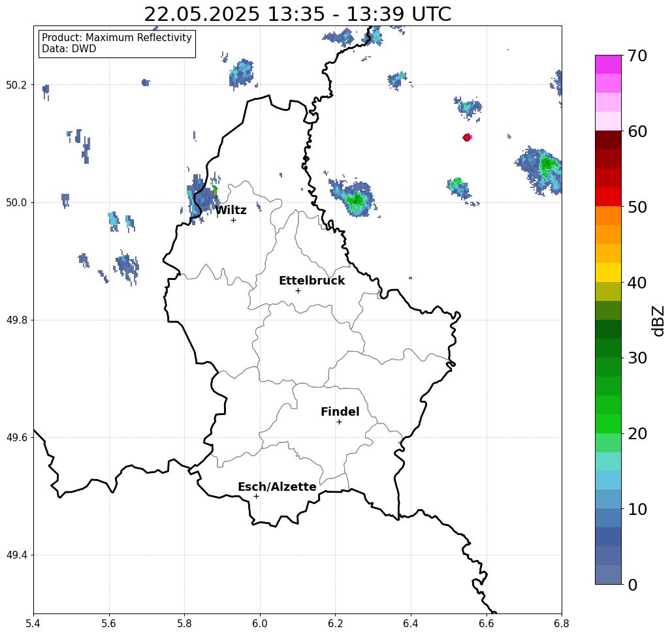Click the longitude axis label 5.8
The image size is (672, 635).
click(184, 623)
